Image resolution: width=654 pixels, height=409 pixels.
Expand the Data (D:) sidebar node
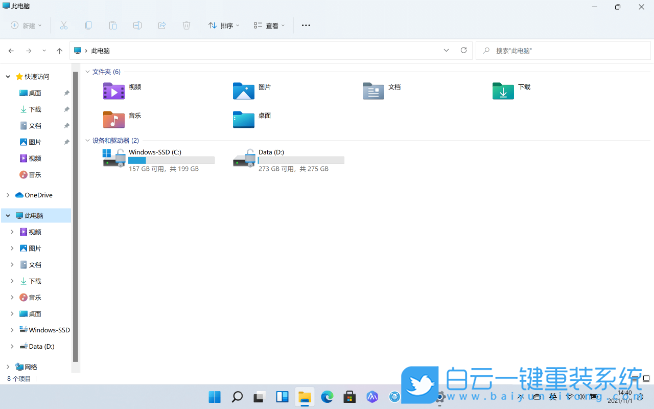(12, 346)
